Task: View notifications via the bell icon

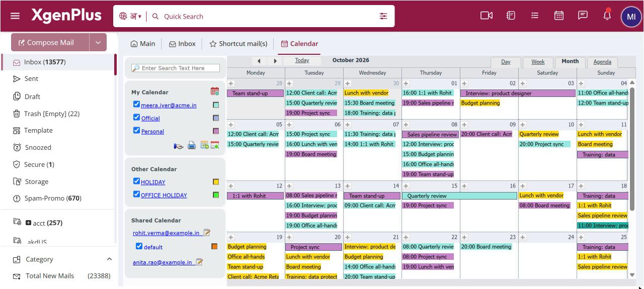Action: click(x=607, y=15)
